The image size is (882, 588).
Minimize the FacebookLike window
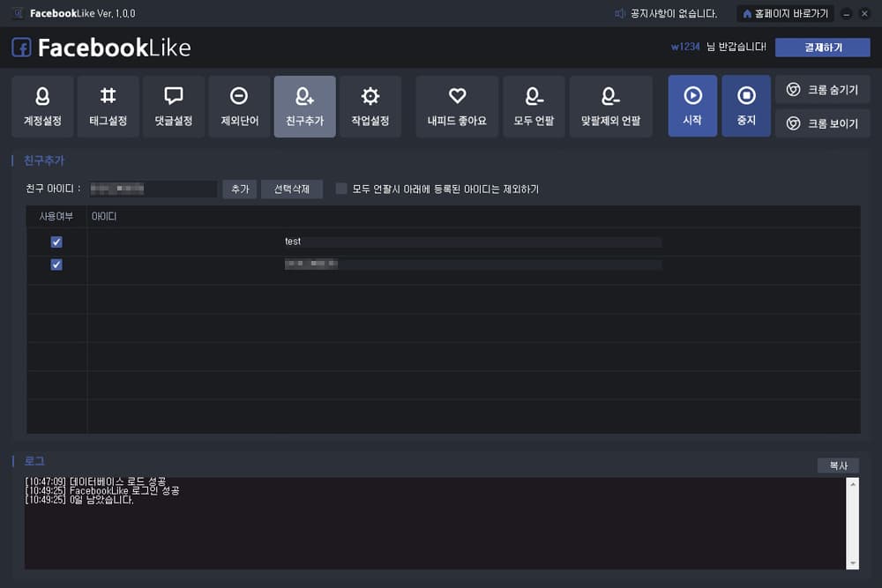coord(846,13)
